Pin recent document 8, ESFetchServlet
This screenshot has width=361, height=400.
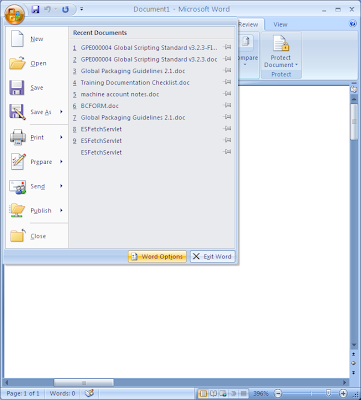pyautogui.click(x=228, y=129)
